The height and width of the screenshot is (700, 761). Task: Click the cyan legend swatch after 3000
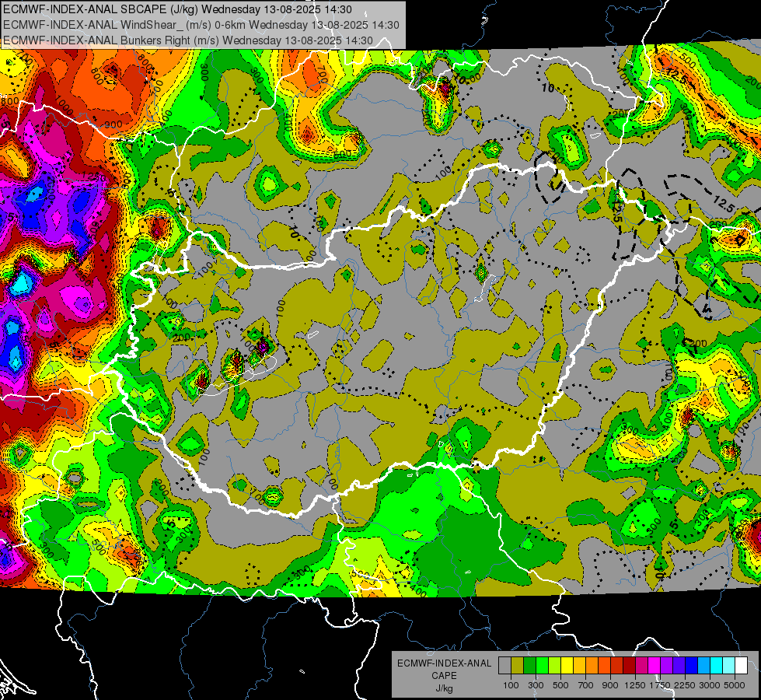point(717,666)
